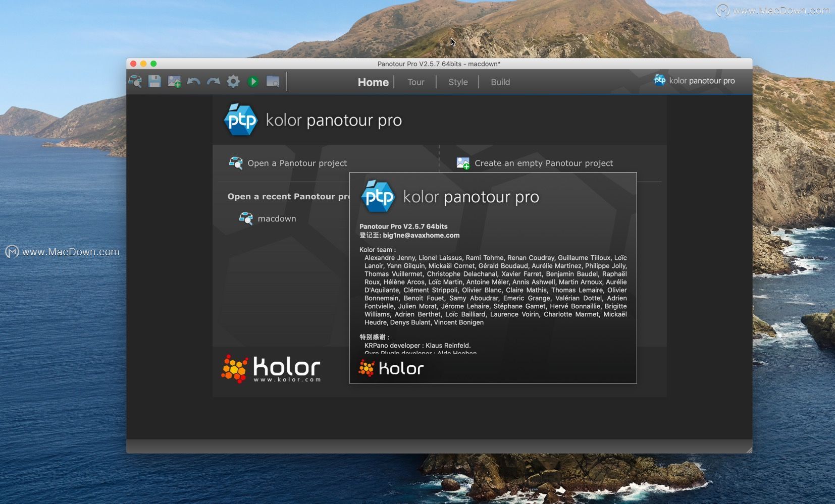
Task: Click the icon beside Open a Panotour project
Action: (236, 162)
